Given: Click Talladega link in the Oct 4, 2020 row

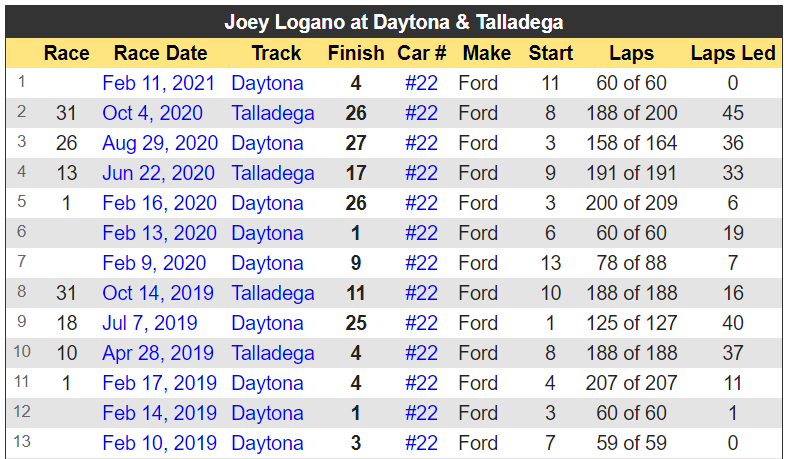Looking at the screenshot, I should pos(272,113).
